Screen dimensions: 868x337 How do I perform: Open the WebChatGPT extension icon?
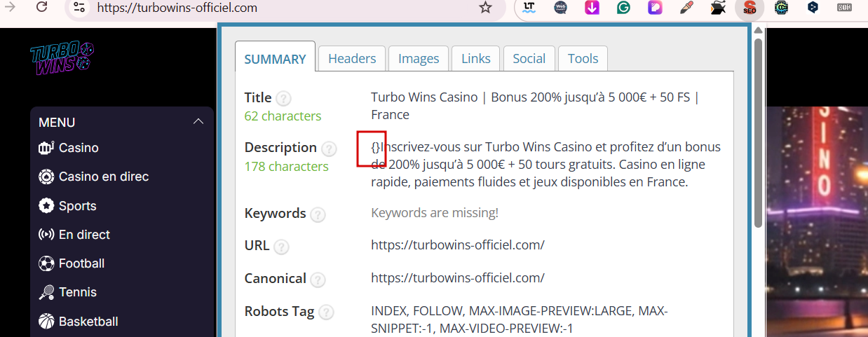(561, 8)
